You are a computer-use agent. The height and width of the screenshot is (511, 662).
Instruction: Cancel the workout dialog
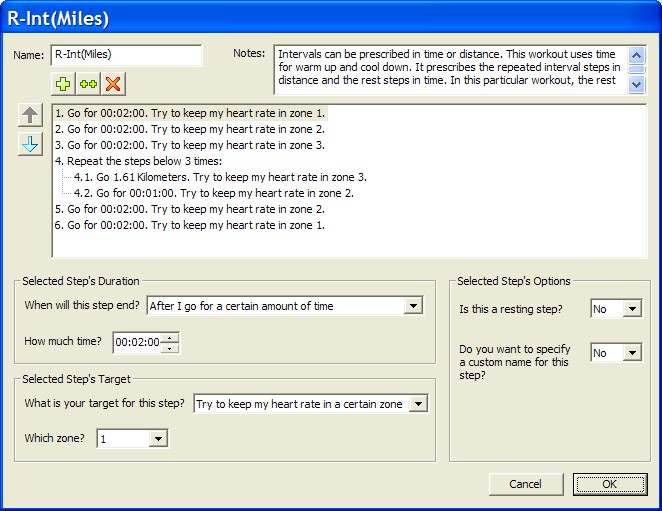pos(526,484)
